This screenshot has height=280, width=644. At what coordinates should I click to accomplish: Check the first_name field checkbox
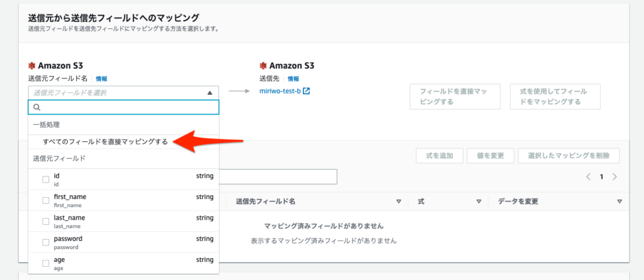[x=46, y=200]
